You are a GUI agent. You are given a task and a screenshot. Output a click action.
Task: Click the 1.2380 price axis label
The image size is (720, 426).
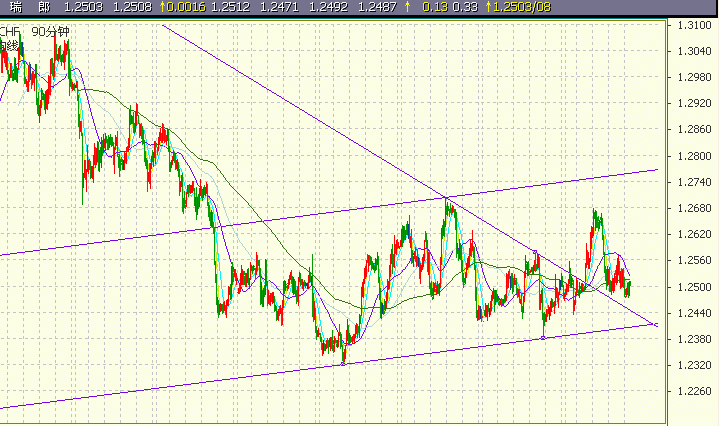(694, 339)
